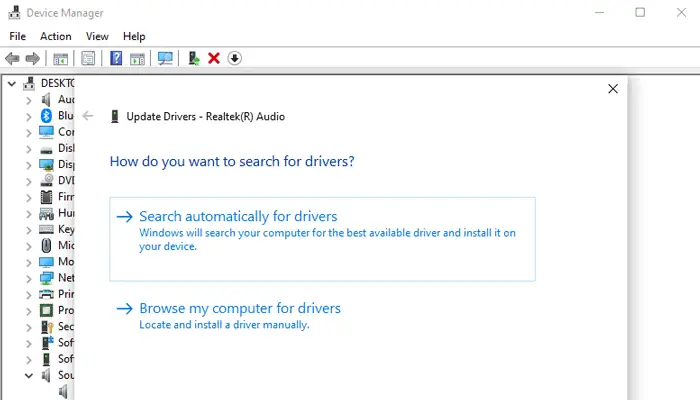
Task: Select the Security devices category icon
Action: click(47, 327)
